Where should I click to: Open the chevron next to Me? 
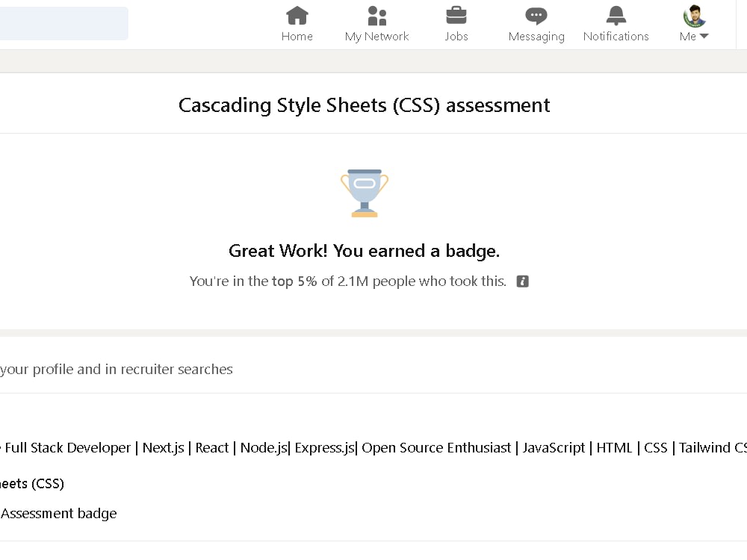(x=704, y=36)
